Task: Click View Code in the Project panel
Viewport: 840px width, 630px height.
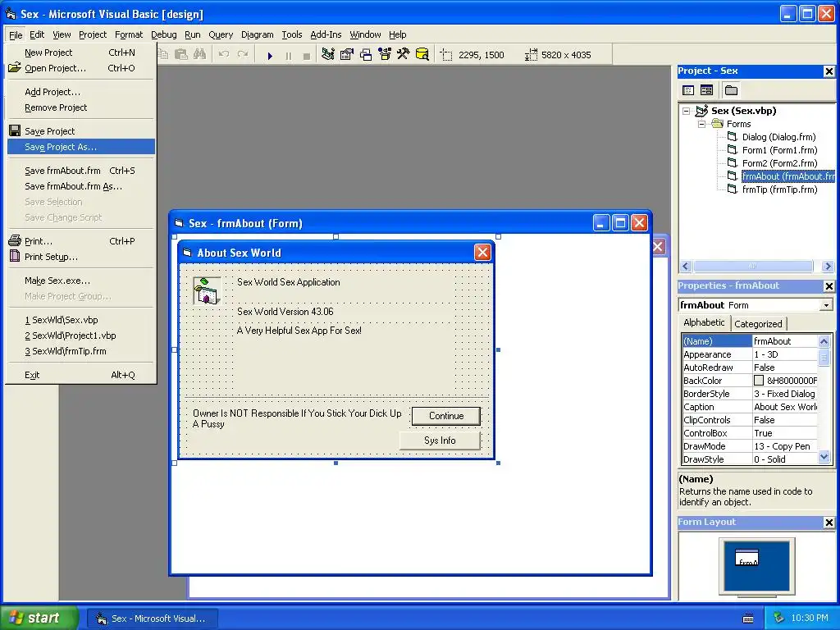Action: pos(688,90)
